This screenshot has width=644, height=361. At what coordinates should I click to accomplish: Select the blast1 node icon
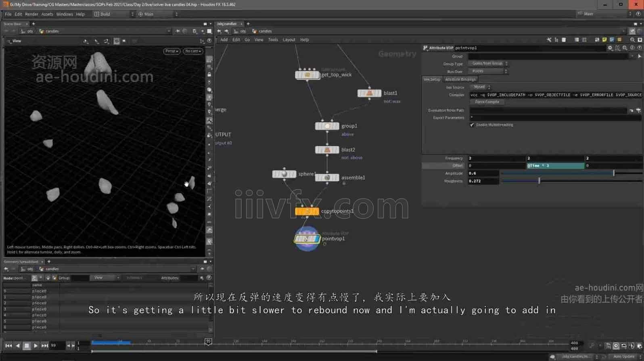click(369, 93)
